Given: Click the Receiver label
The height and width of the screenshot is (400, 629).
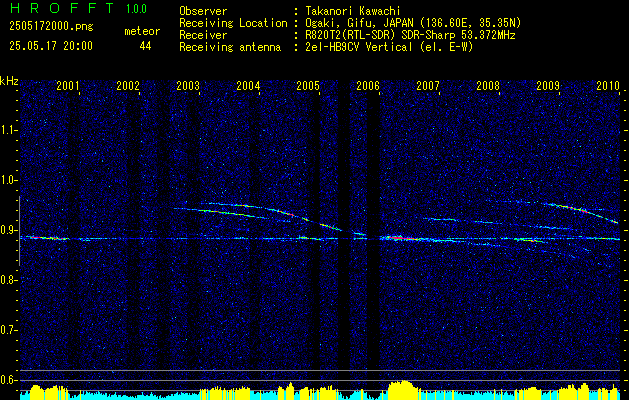Looking at the screenshot, I should [x=203, y=35].
